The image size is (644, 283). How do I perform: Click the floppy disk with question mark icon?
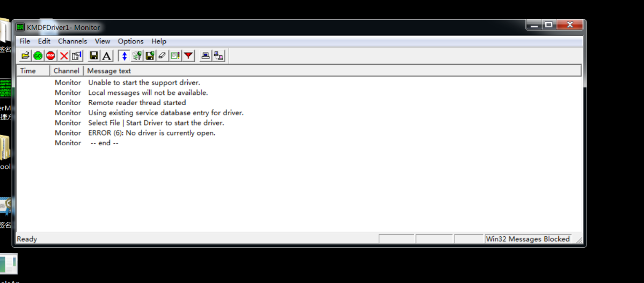(x=150, y=55)
